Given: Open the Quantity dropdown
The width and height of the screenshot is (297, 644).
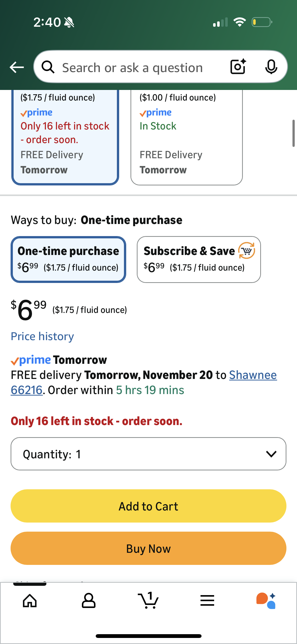Looking at the screenshot, I should click(148, 454).
